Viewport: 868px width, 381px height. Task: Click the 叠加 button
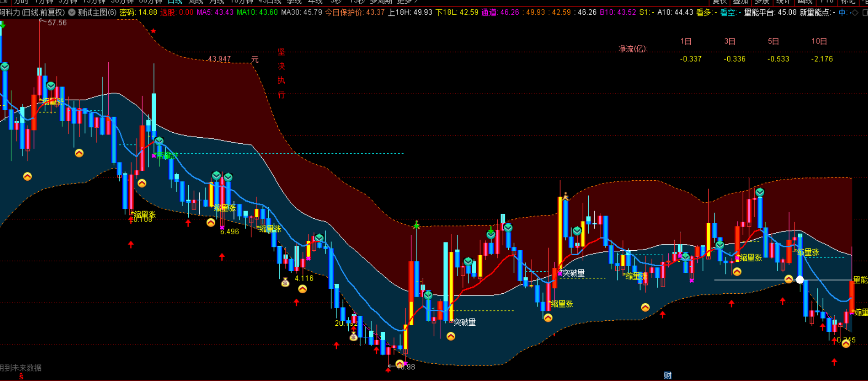[741, 2]
